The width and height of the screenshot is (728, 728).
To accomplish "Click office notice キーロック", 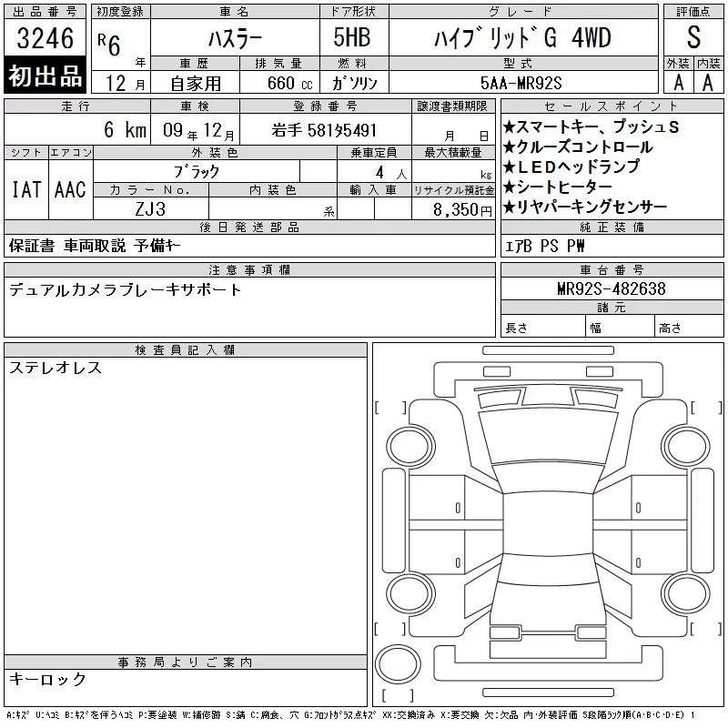I will (47, 679).
